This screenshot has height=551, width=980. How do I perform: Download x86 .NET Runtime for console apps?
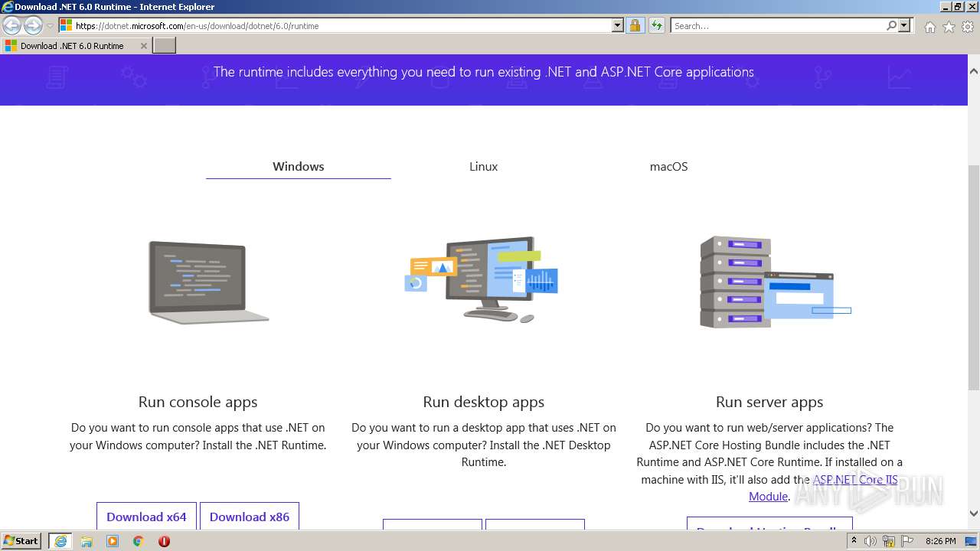pyautogui.click(x=250, y=517)
